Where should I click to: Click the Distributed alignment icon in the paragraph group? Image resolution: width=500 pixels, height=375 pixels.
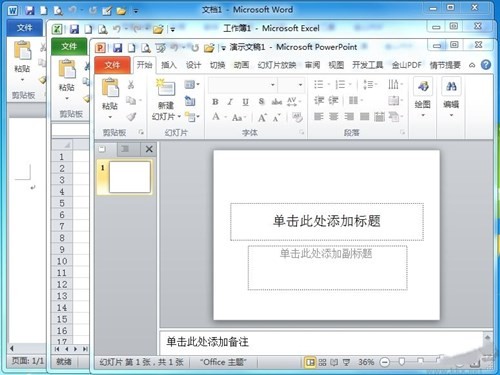pos(379,116)
